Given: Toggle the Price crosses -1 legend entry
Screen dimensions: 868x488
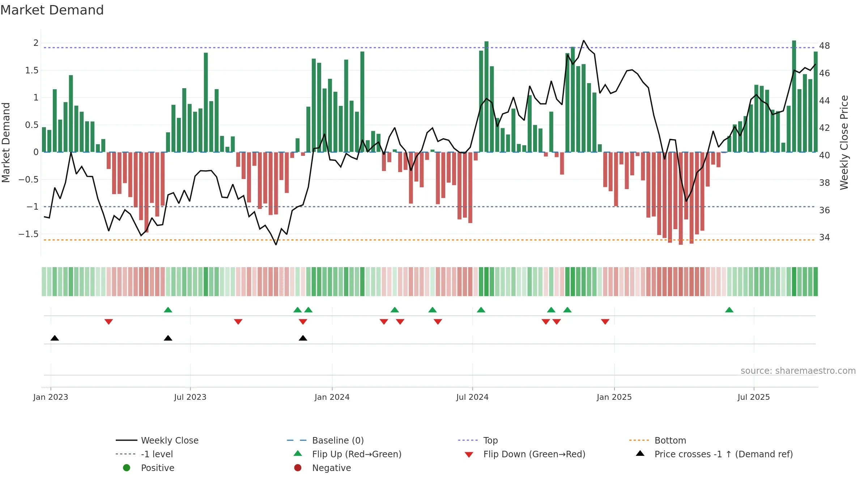Looking at the screenshot, I should coord(714,454).
